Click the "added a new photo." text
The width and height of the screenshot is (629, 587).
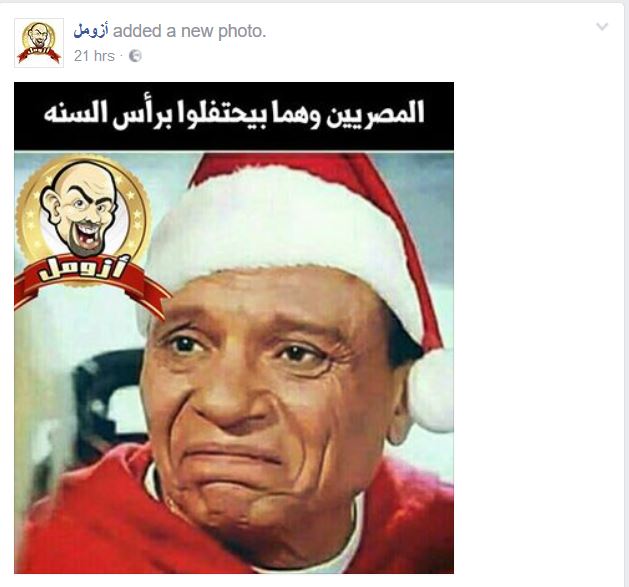click(189, 31)
